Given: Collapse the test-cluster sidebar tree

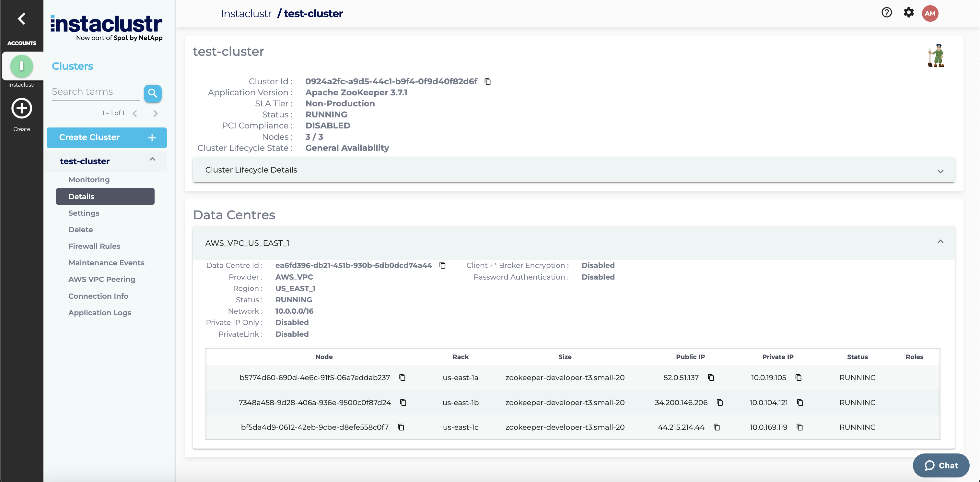Looking at the screenshot, I should [152, 160].
